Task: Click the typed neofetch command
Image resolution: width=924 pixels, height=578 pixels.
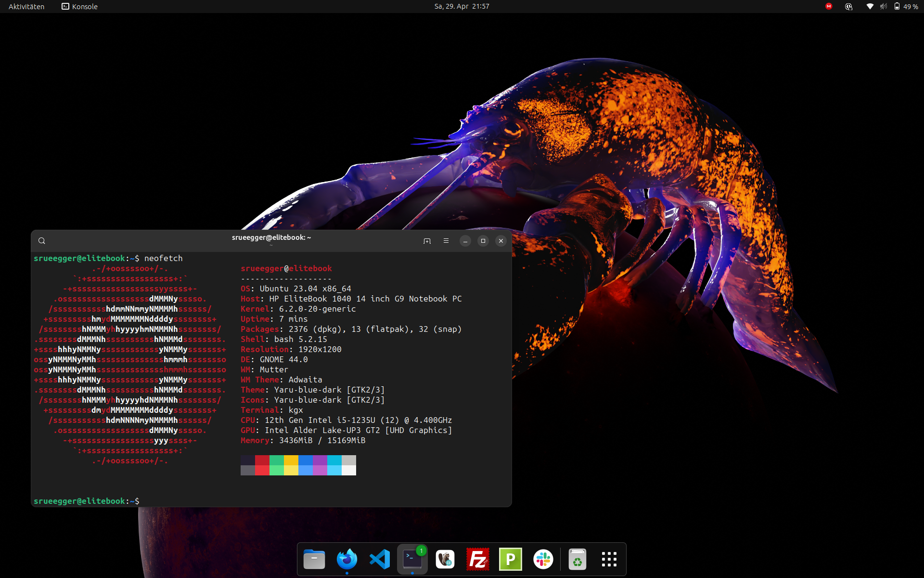Action: pos(164,258)
